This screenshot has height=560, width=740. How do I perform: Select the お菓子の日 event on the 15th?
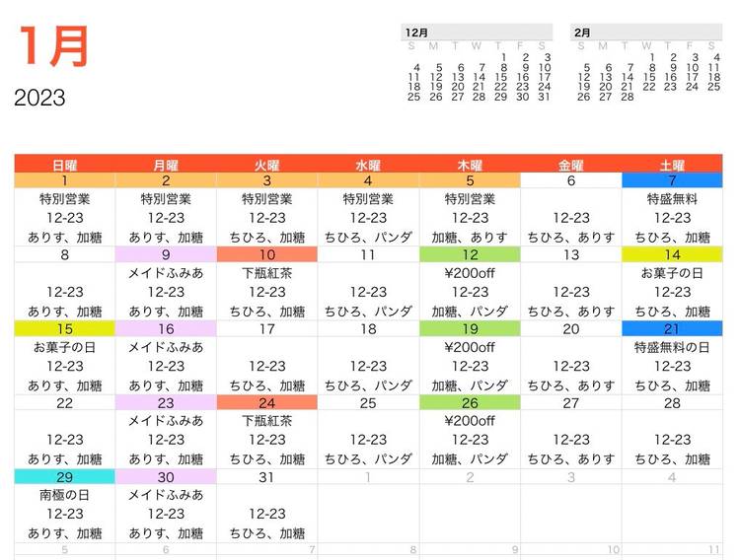tap(65, 347)
